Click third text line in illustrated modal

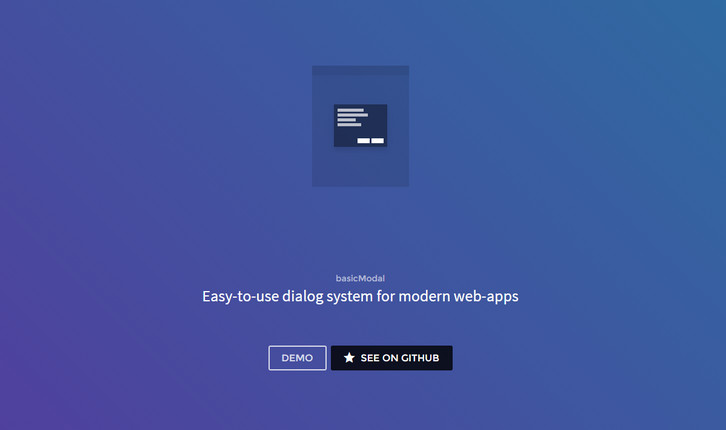coord(347,119)
